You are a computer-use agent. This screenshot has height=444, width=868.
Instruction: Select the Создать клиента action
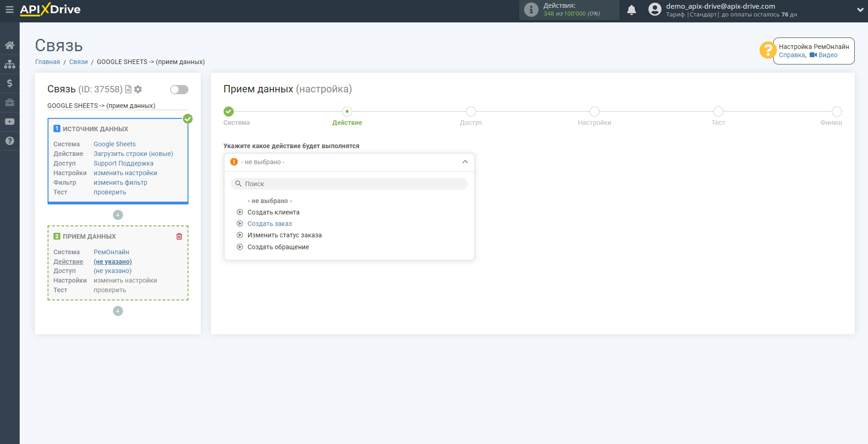click(273, 212)
